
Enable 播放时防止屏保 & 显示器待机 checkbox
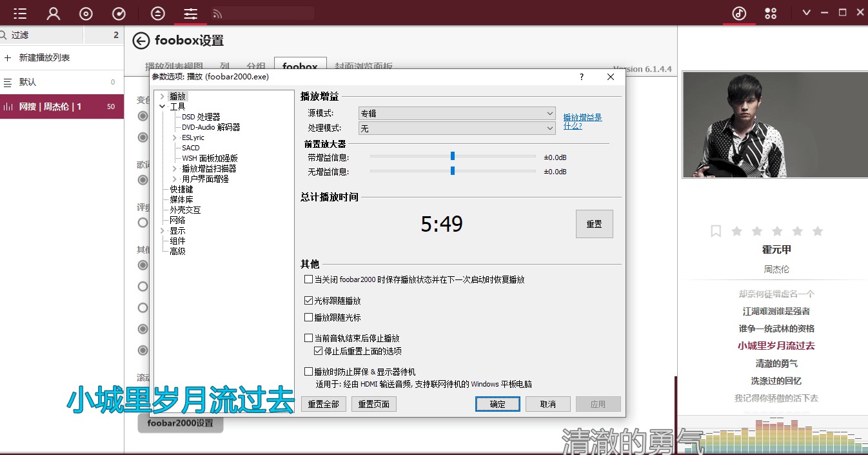(308, 372)
